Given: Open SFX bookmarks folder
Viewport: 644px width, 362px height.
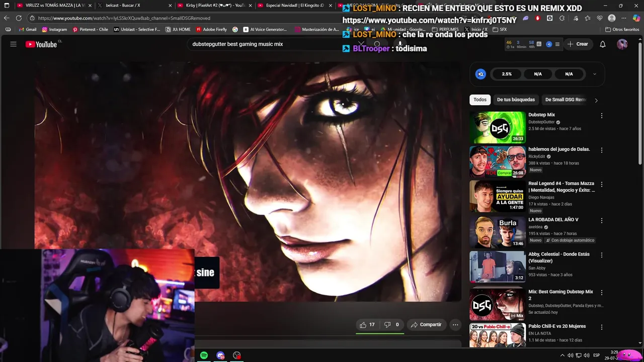Looking at the screenshot, I should pos(500,30).
